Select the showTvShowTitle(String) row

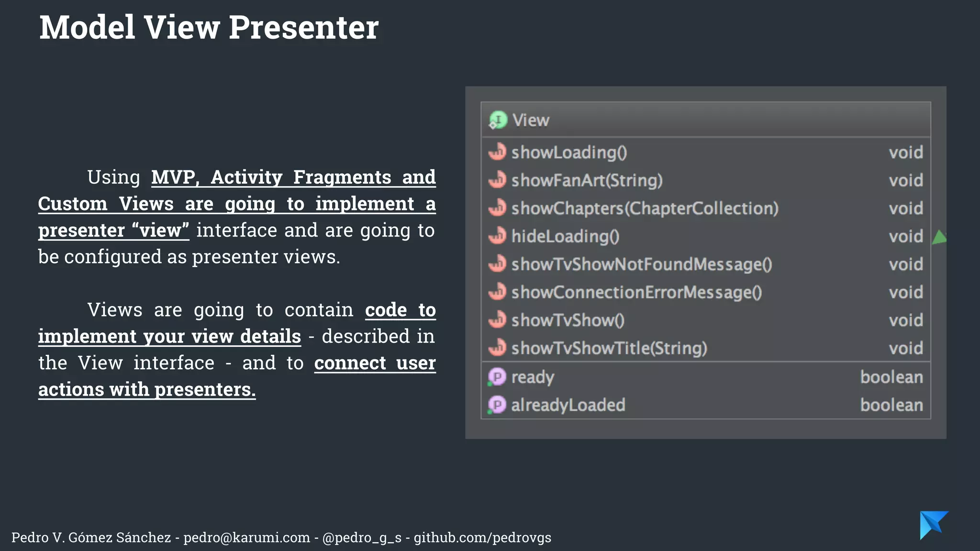click(x=706, y=348)
